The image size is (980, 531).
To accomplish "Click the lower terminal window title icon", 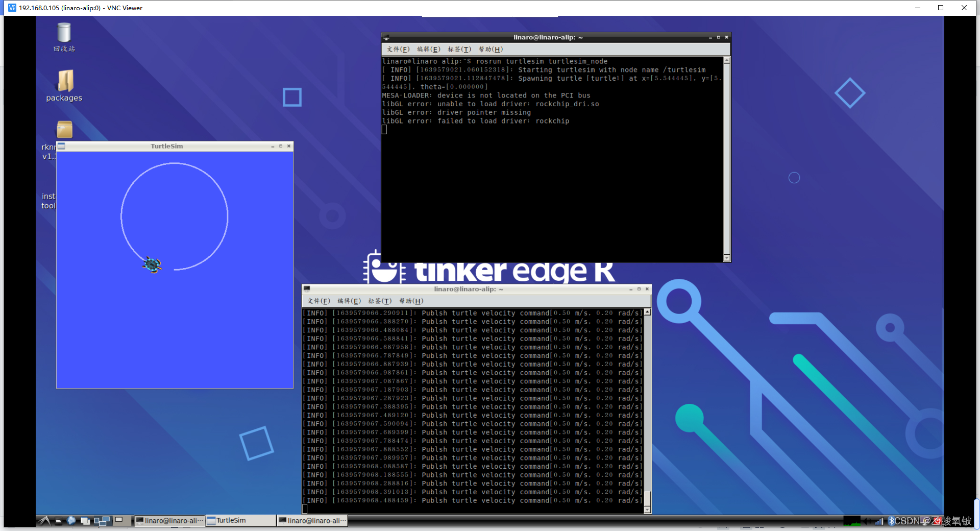I will 307,289.
